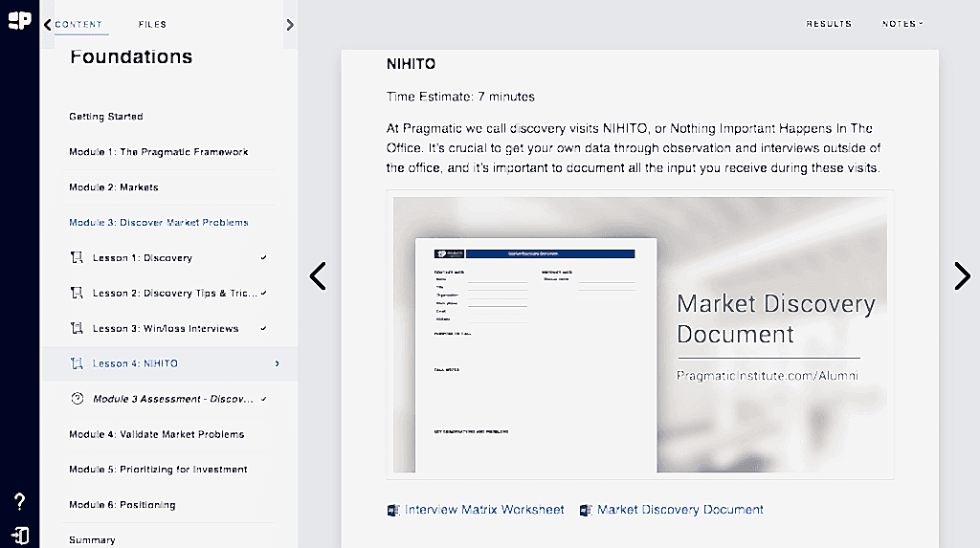The width and height of the screenshot is (980, 548).
Task: Expand Module 6: Positioning
Action: [122, 505]
